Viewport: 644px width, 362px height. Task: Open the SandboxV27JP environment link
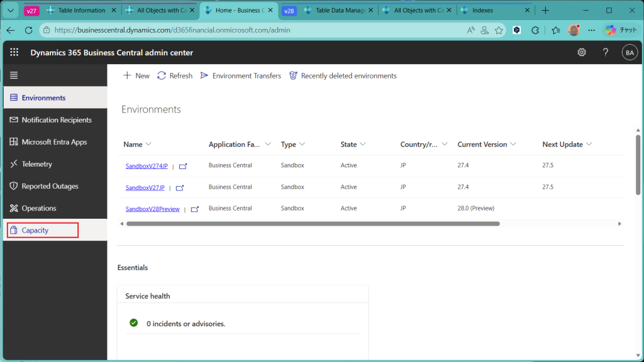(x=145, y=188)
